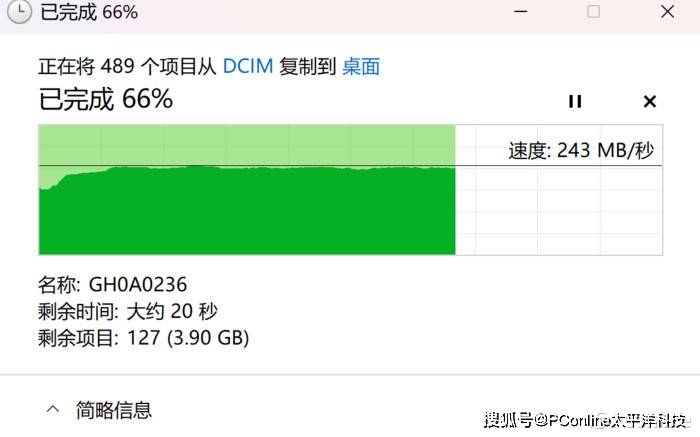
Task: Click the file name GH0A0236
Action: pyautogui.click(x=138, y=285)
